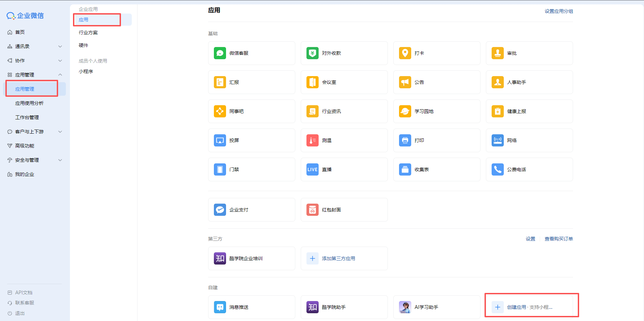Click the 测温 thermometer icon
The width and height of the screenshot is (644, 321).
(x=313, y=140)
